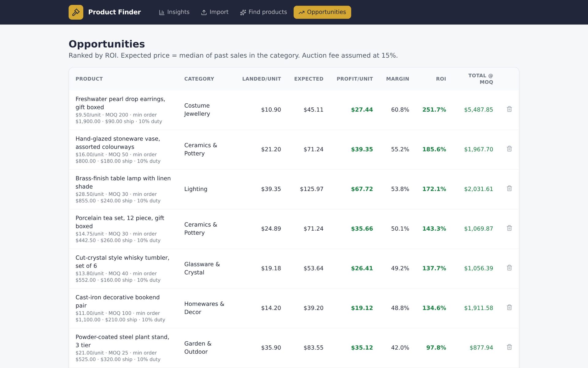588x368 pixels.
Task: Click the Product Finder gavel logo icon
Action: 76,12
